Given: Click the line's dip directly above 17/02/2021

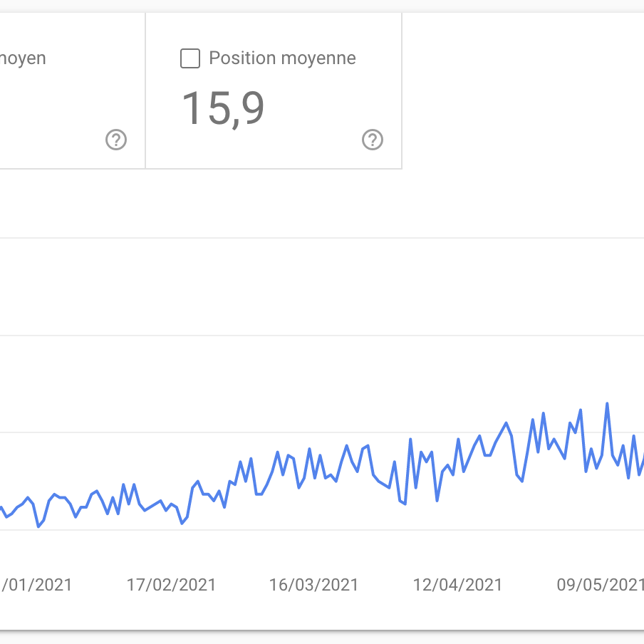Looking at the screenshot, I should point(182,523).
